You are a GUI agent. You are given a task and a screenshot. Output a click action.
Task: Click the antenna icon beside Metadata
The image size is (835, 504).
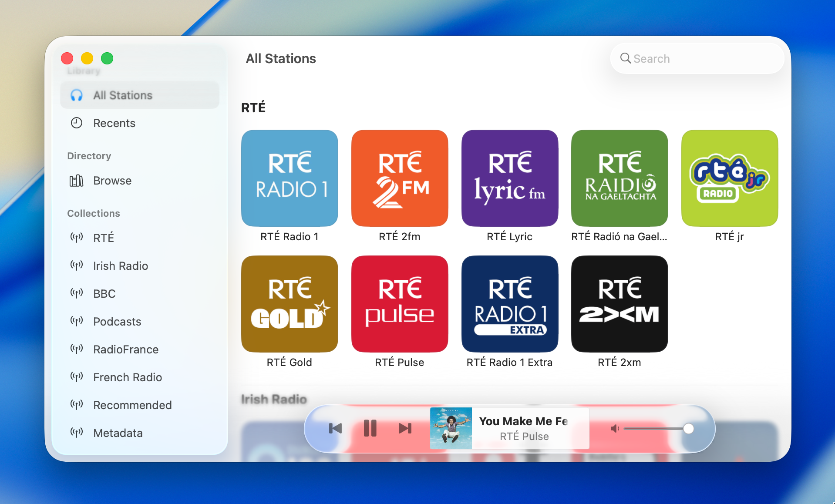coord(77,433)
